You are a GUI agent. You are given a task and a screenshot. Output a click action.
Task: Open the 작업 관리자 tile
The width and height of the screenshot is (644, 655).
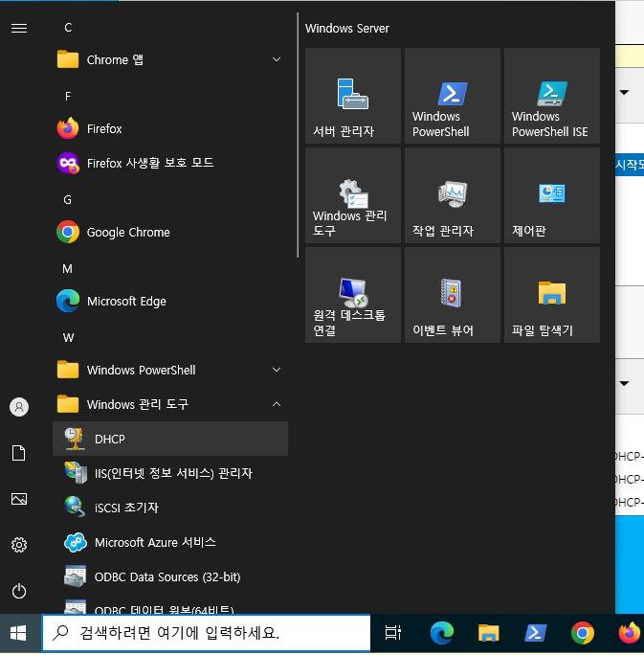click(x=453, y=195)
